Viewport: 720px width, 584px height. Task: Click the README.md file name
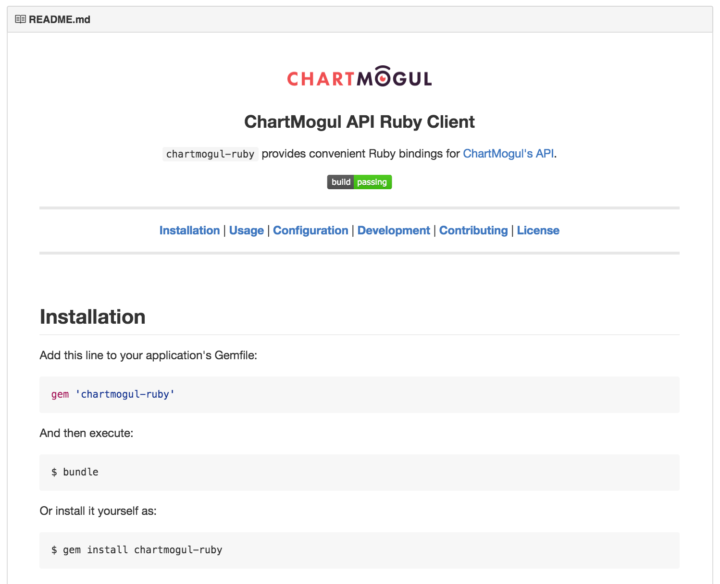pyautogui.click(x=60, y=19)
